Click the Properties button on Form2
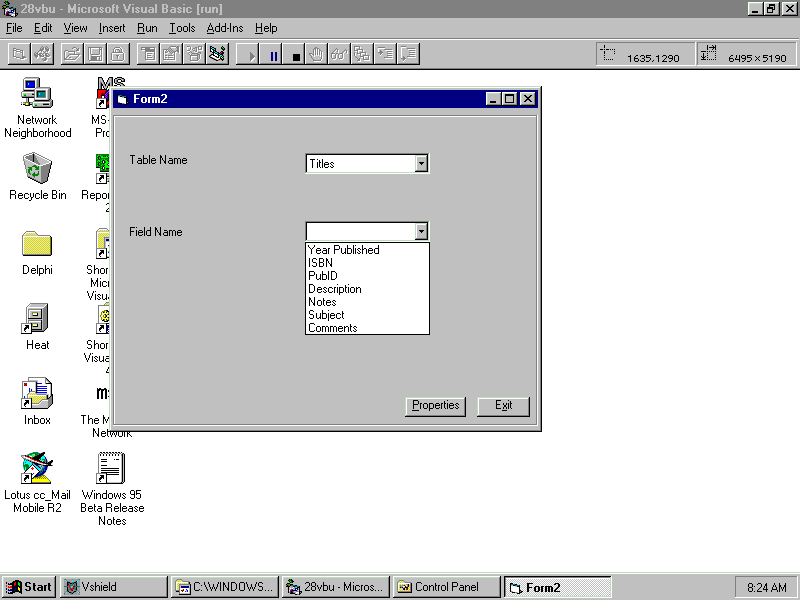This screenshot has height=600, width=800. [x=436, y=405]
